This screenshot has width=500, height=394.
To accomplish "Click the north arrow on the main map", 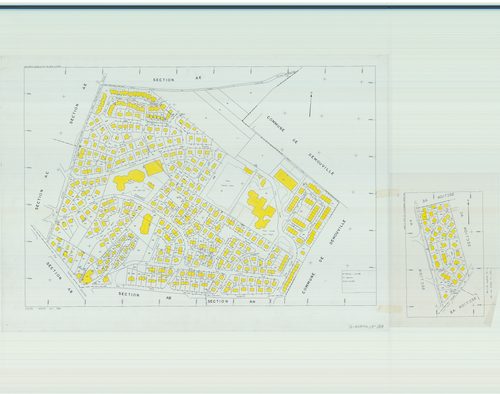I will pos(311,104).
